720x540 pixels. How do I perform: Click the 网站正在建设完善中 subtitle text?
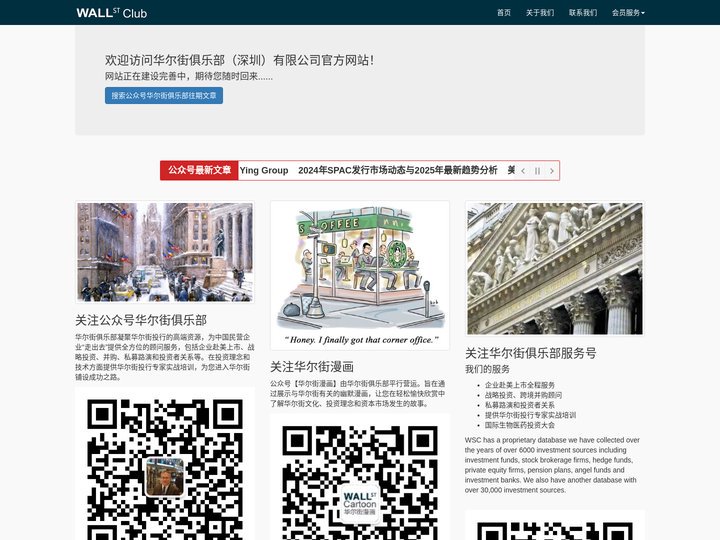click(189, 76)
